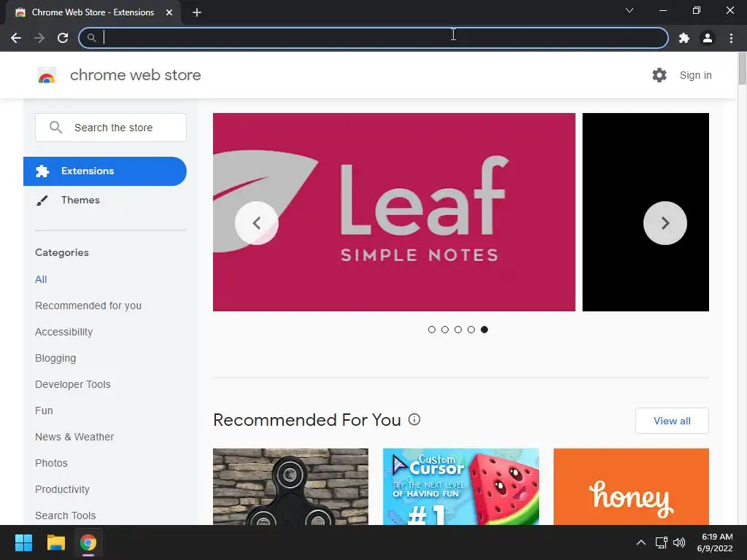Open the Fun category
This screenshot has width=747, height=560.
point(44,411)
